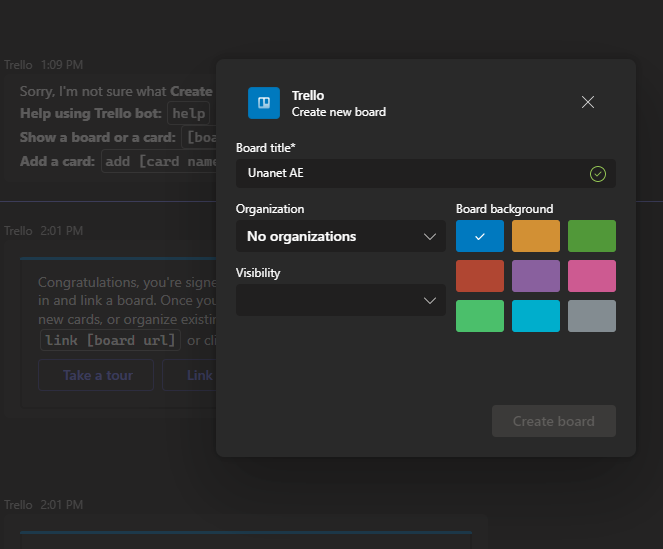
Task: Click the Board title input field
Action: (426, 173)
